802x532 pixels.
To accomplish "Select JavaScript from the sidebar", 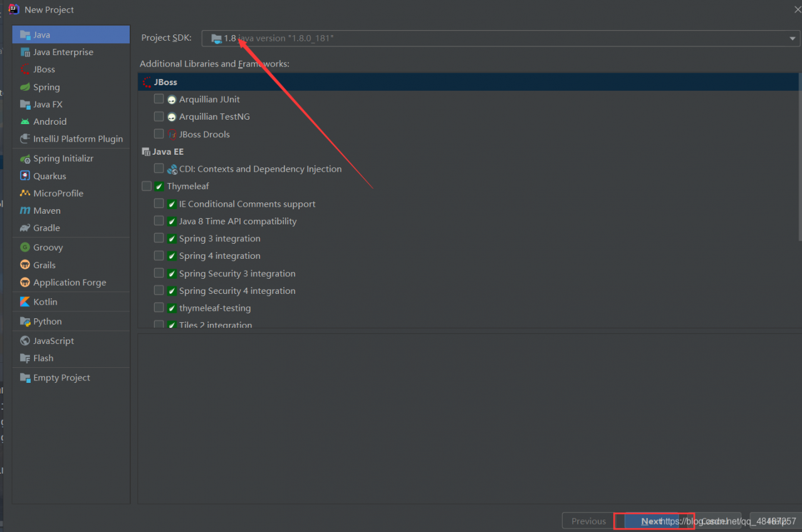I will point(71,341).
